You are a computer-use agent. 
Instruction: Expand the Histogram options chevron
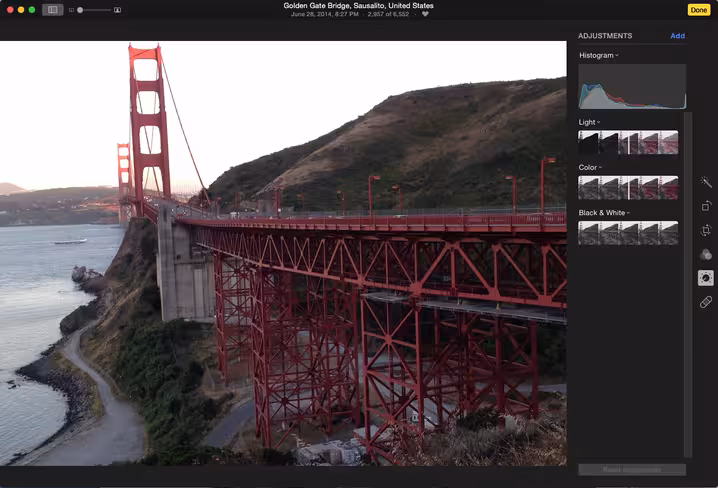[x=617, y=55]
